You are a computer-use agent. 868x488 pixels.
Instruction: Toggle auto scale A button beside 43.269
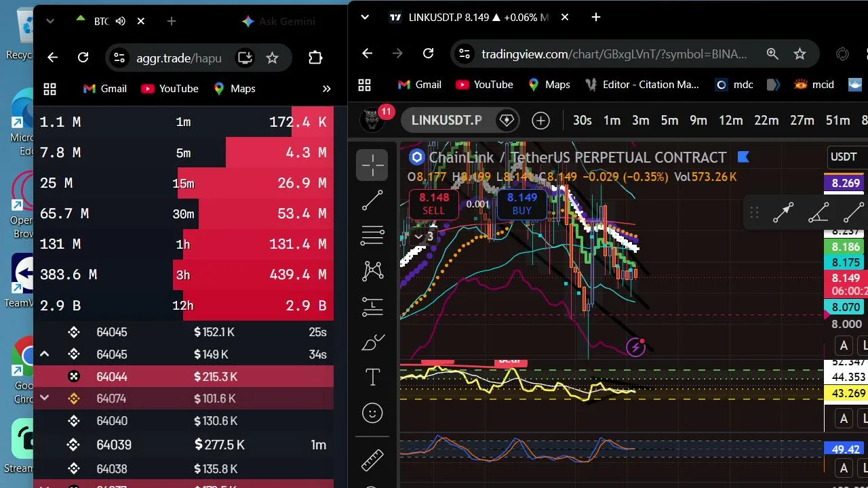pos(844,418)
